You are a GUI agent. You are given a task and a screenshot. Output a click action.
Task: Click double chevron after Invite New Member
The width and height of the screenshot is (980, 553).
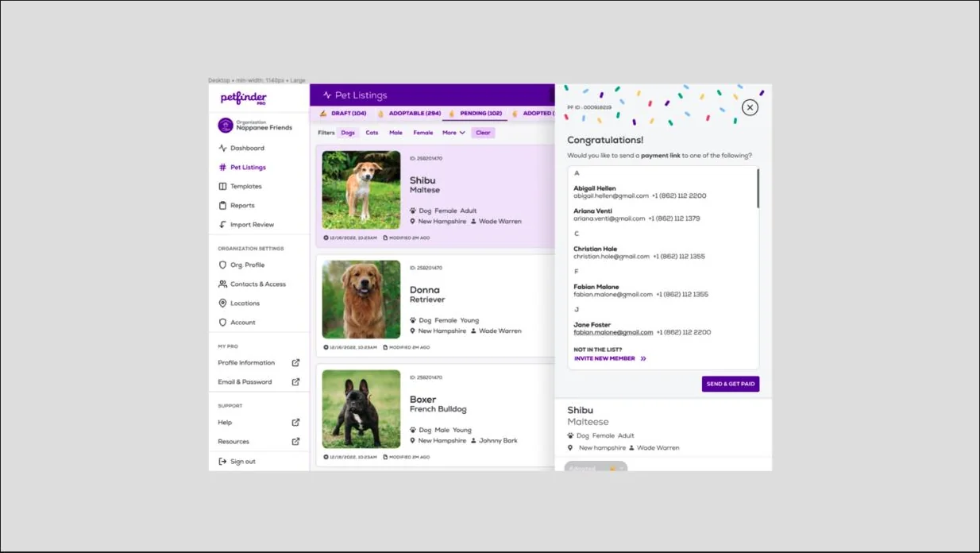(643, 358)
